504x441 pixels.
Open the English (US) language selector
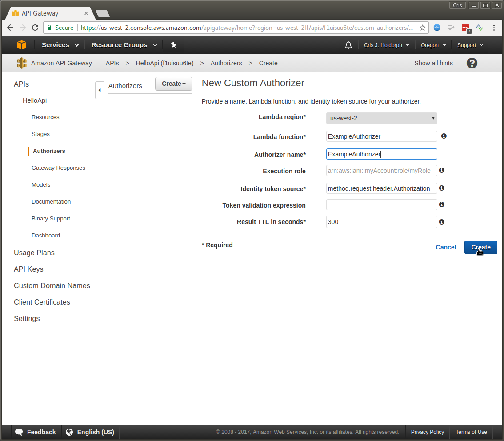(x=90, y=432)
